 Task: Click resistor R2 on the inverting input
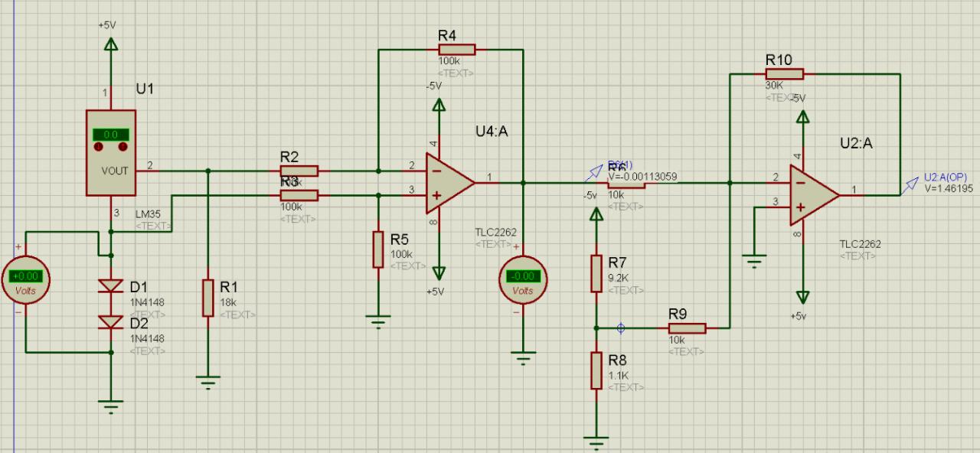[299, 171]
